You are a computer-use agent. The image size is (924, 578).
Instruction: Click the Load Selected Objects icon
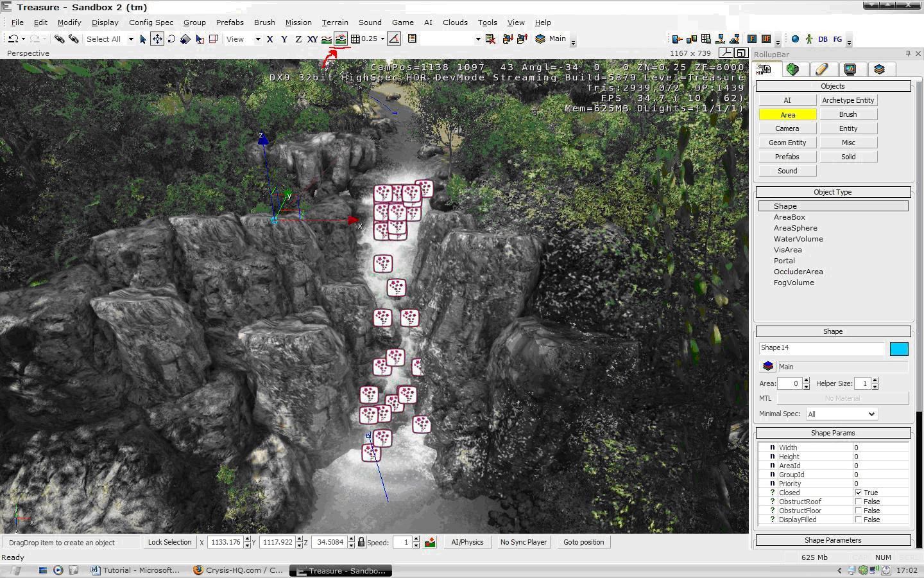[522, 39]
